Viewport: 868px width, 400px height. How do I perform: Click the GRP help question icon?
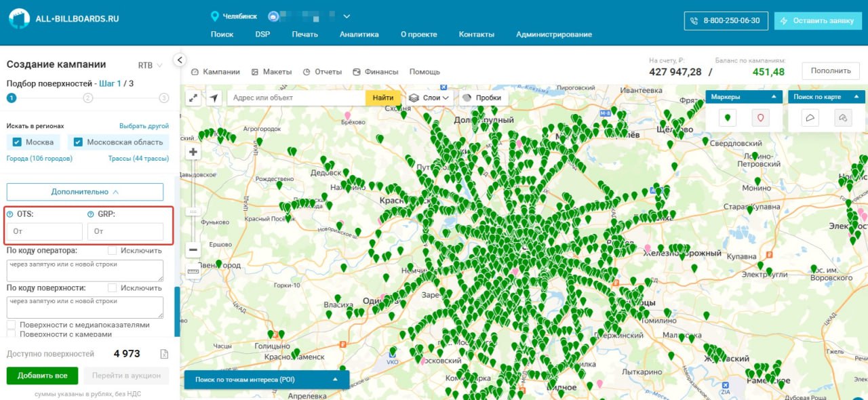pos(91,214)
